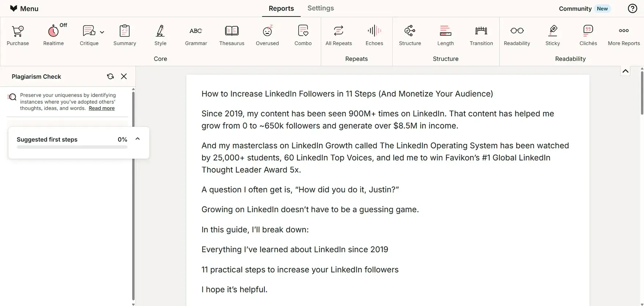Click the Suggested first steps progress bar
The image size is (644, 306).
point(72,147)
